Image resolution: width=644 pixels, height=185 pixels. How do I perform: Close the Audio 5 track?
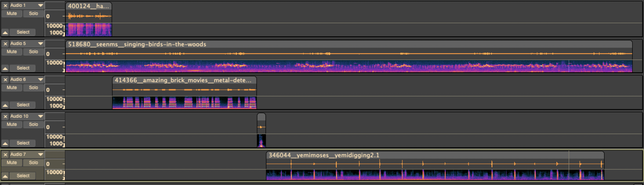[x=5, y=44]
